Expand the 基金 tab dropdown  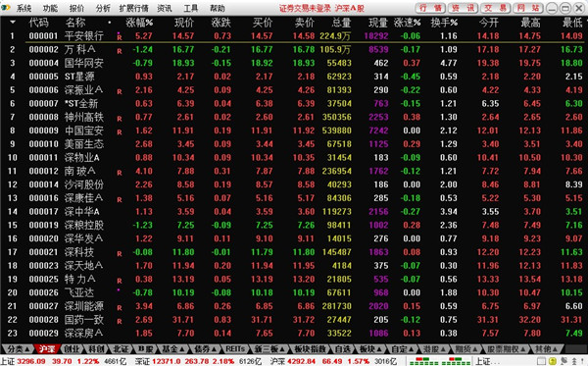(182, 349)
